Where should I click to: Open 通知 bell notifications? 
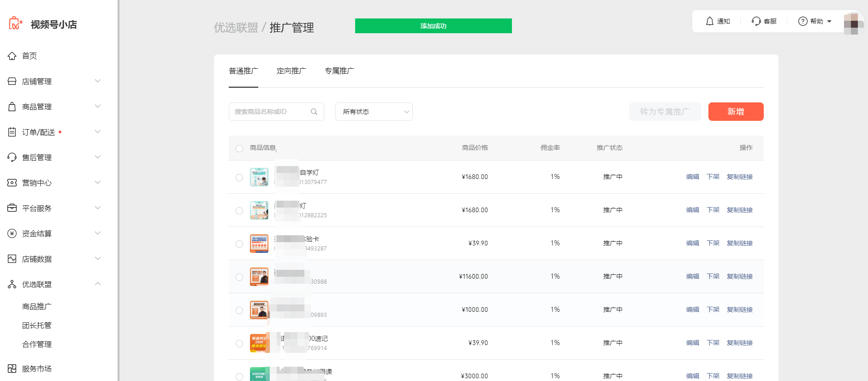[718, 21]
